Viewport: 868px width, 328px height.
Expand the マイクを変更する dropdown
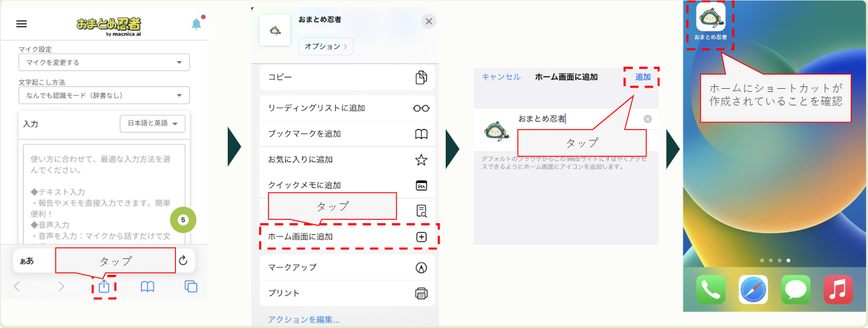click(x=104, y=62)
